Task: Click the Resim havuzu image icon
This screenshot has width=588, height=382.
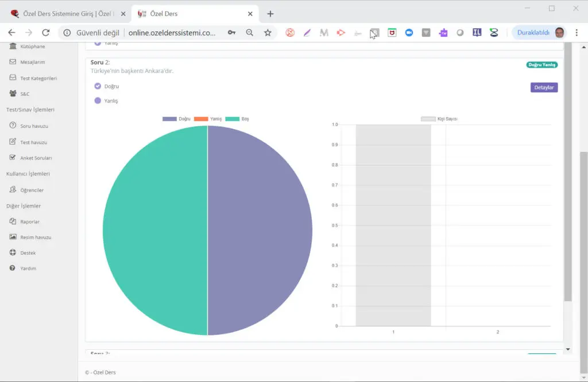Action: (13, 237)
